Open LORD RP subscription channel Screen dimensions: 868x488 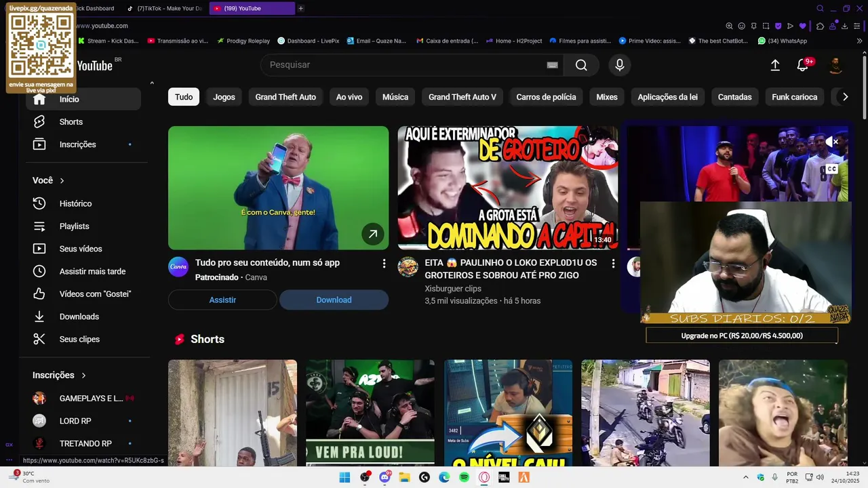83,421
